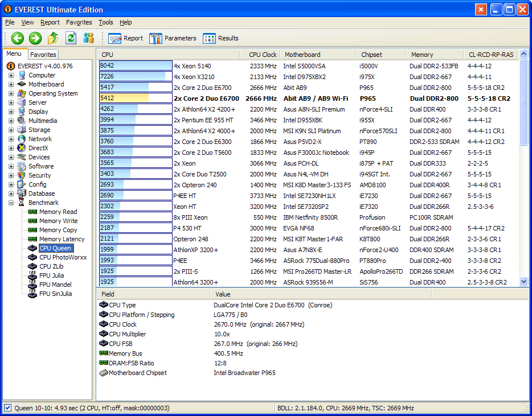Click the Report toolbar button

pos(126,38)
